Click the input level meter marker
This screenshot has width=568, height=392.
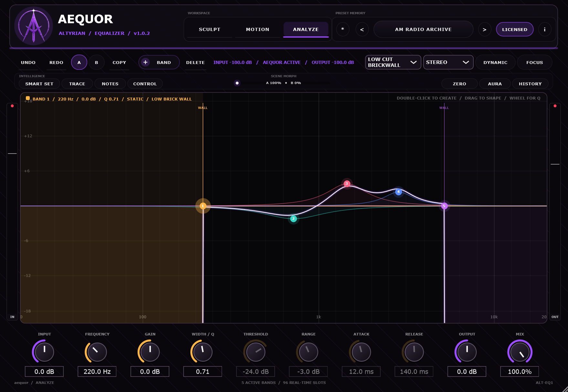tap(12, 154)
